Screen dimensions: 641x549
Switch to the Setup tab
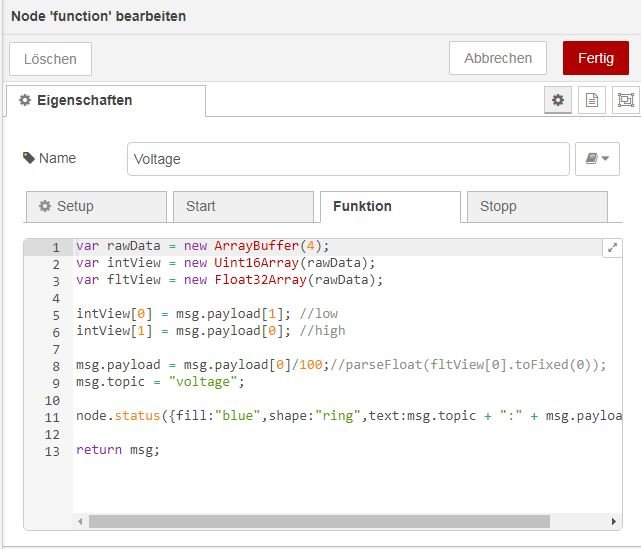point(96,206)
